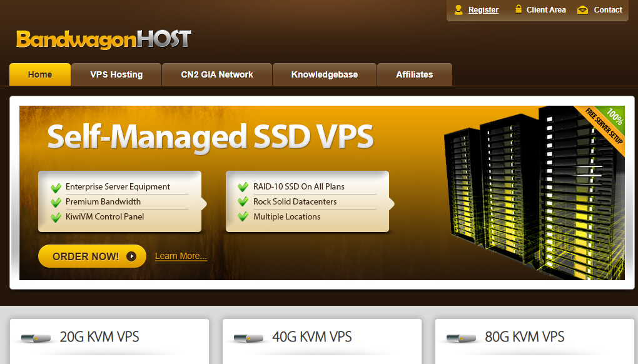This screenshot has height=364, width=638.
Task: Click the server icon beside 20G KVM VPS
Action: point(36,338)
